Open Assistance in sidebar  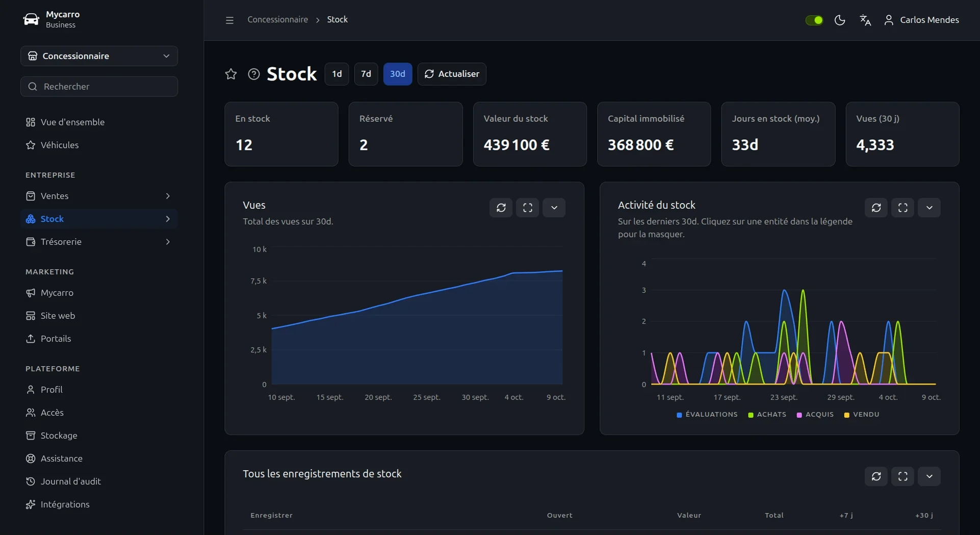coord(99,458)
